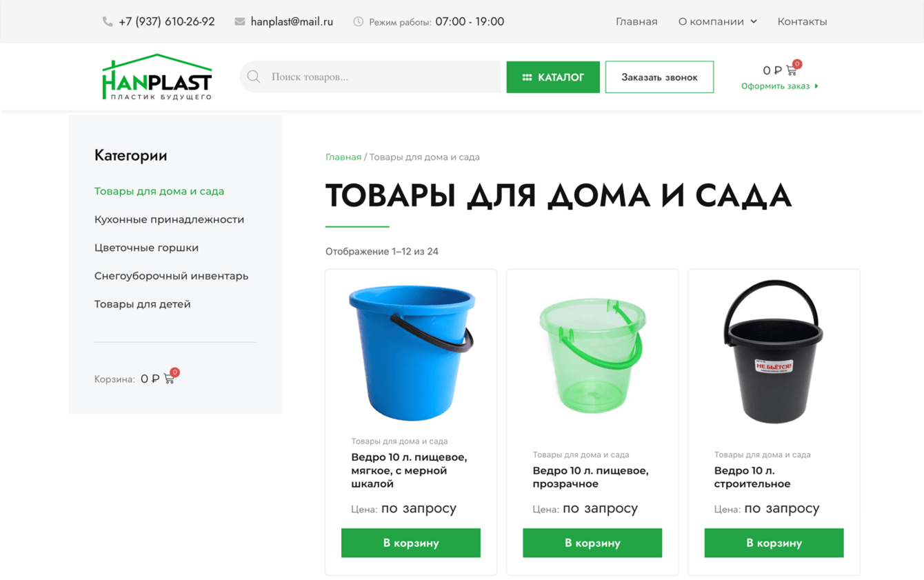This screenshot has width=924, height=580.
Task: Open the Главная menu item
Action: point(636,21)
